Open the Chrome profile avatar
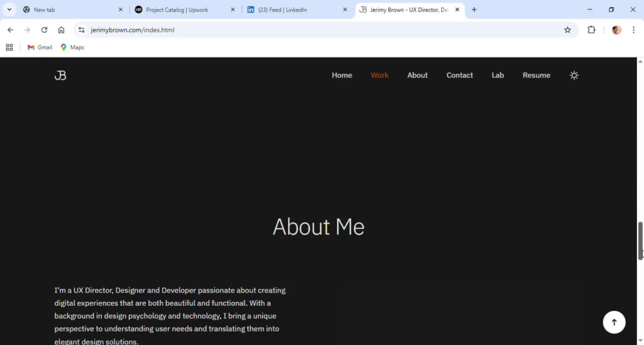Screen dimensions: 644x345 tap(616, 30)
